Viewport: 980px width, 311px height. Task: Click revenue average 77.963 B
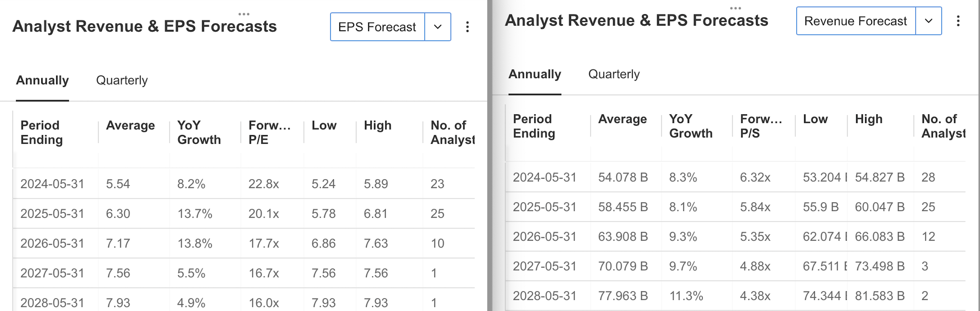(x=623, y=296)
